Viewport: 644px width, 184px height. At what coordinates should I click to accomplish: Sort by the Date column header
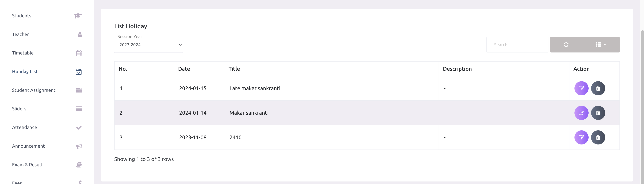(184, 69)
